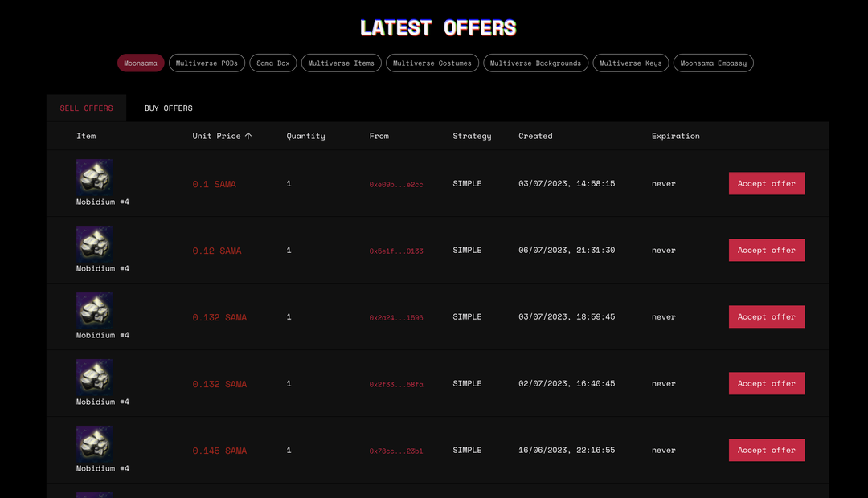868x498 pixels.
Task: Accept the 0.12 SAMA offer
Action: (766, 250)
